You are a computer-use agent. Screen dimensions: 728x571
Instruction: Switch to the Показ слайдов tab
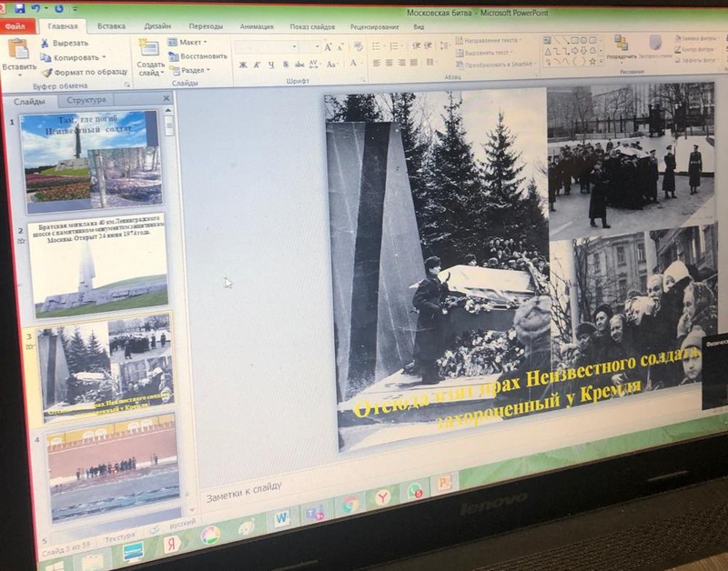[x=312, y=27]
